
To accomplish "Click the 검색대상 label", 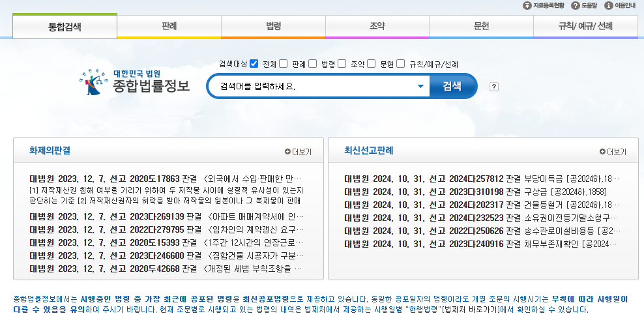I will tap(233, 64).
